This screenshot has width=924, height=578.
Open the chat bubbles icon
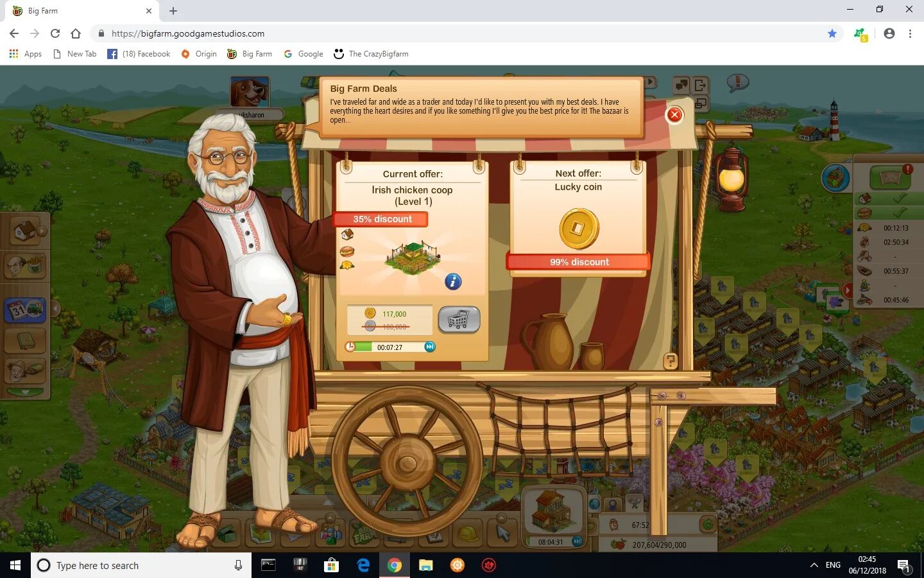coord(681,85)
